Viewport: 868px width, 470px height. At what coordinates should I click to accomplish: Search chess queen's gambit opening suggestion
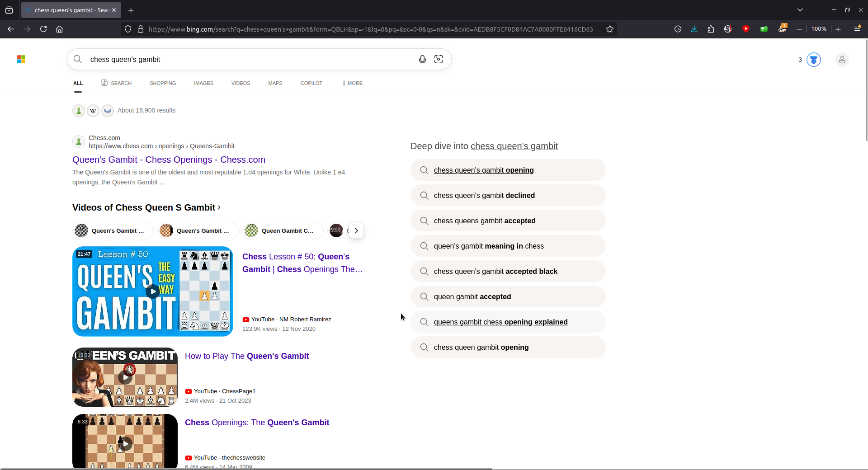point(508,170)
